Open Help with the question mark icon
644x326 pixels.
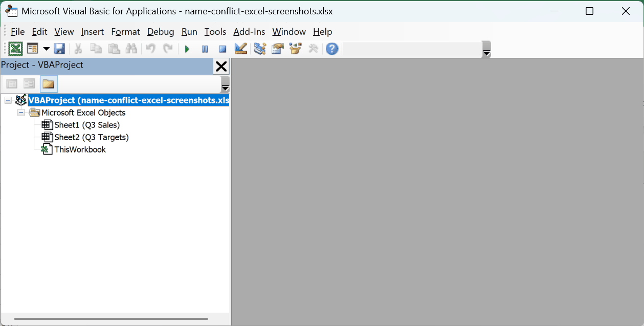tap(332, 49)
